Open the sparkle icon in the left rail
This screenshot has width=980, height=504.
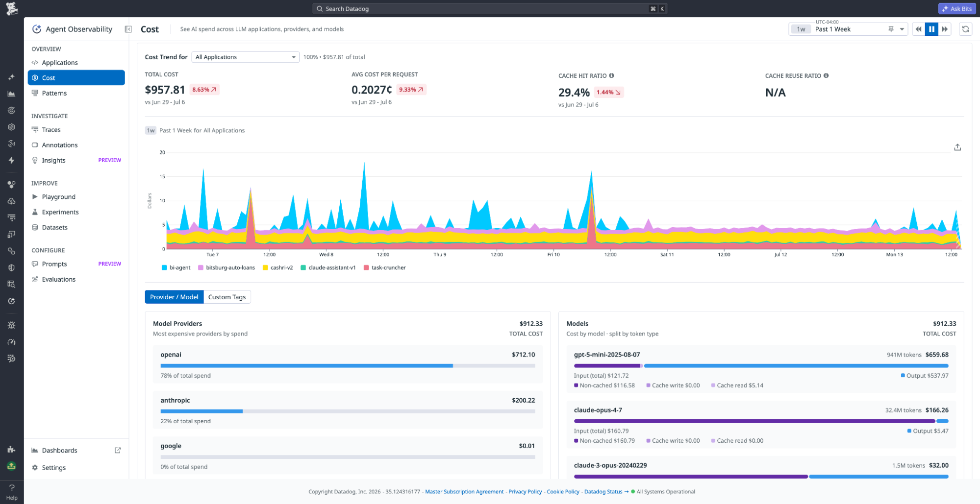[x=12, y=77]
